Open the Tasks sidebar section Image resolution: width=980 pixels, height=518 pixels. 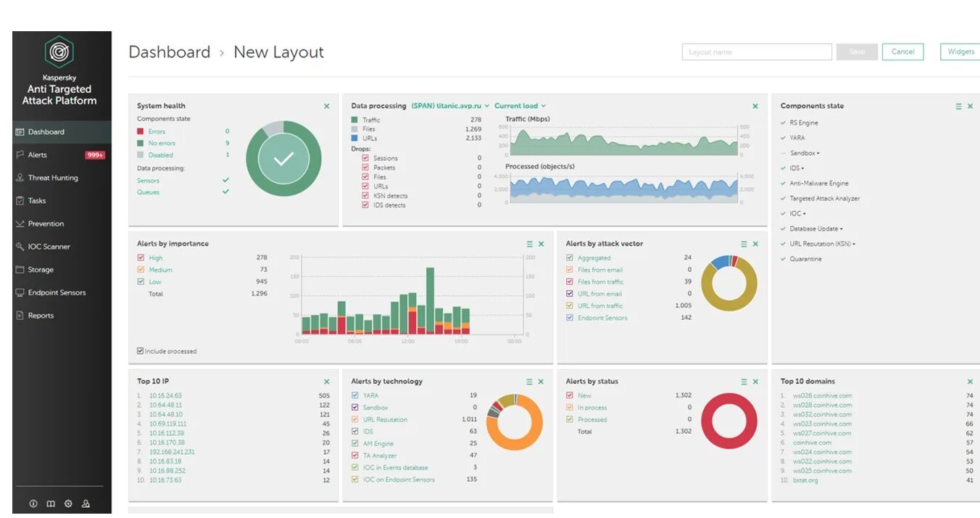click(62, 201)
